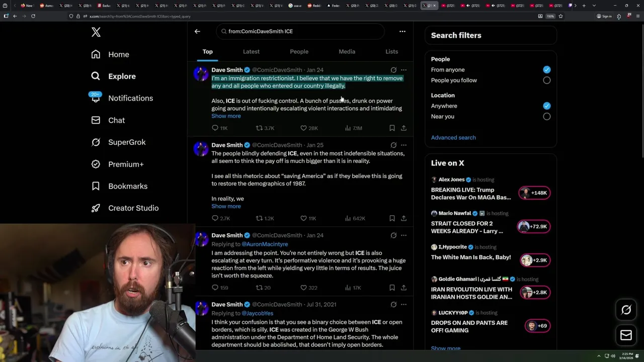
Task: Switch to the Latest tab
Action: point(251,51)
